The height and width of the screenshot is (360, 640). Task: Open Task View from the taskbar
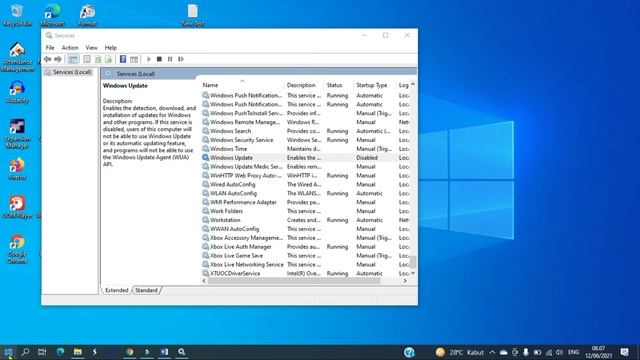[42, 352]
